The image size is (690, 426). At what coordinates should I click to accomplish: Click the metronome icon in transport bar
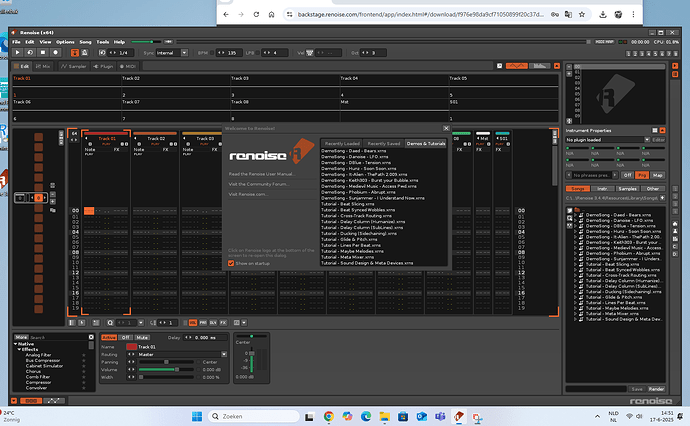pyautogui.click(x=84, y=53)
